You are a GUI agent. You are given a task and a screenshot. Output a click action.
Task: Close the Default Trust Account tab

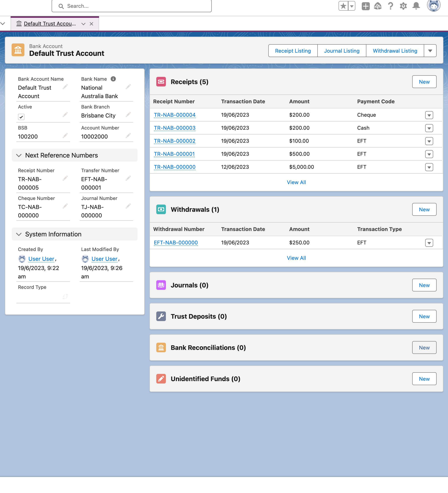point(91,24)
